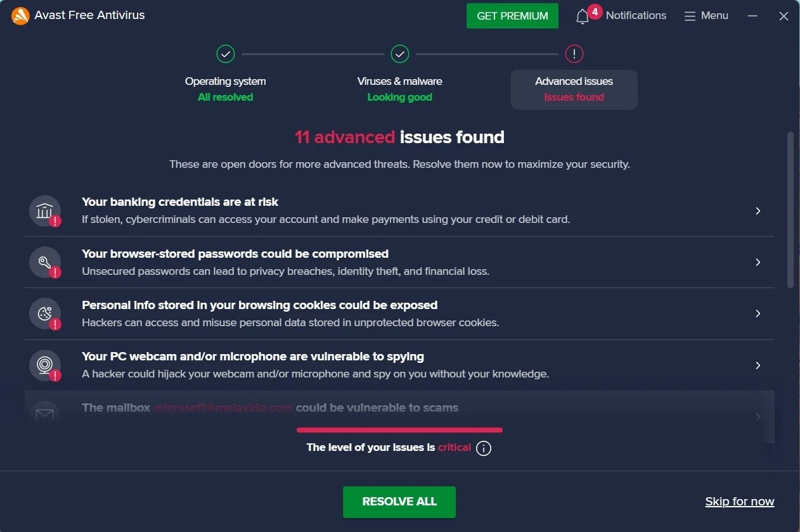
Task: Expand the banking credentials issue details
Action: tap(758, 211)
